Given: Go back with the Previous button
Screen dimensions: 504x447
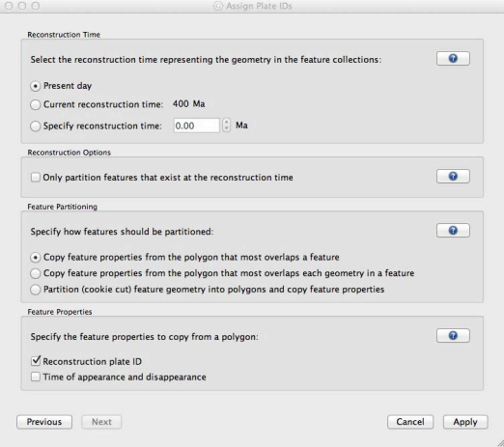Looking at the screenshot, I should 44,422.
